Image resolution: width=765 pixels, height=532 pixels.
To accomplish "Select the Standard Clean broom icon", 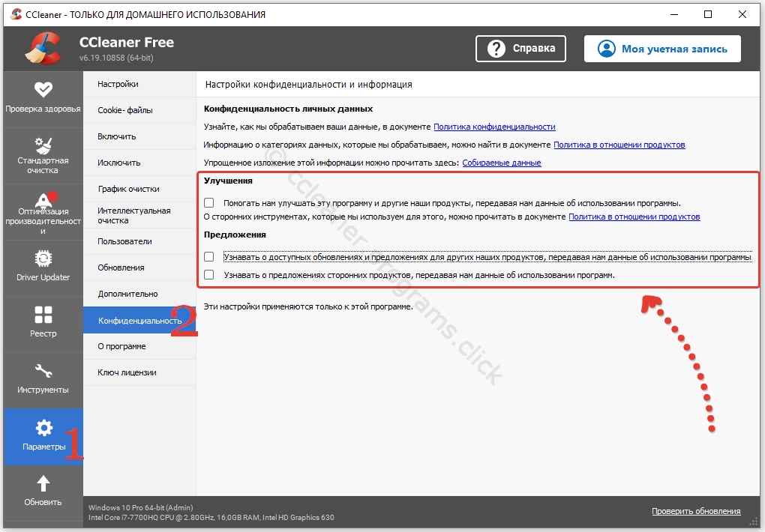I will pyautogui.click(x=43, y=144).
